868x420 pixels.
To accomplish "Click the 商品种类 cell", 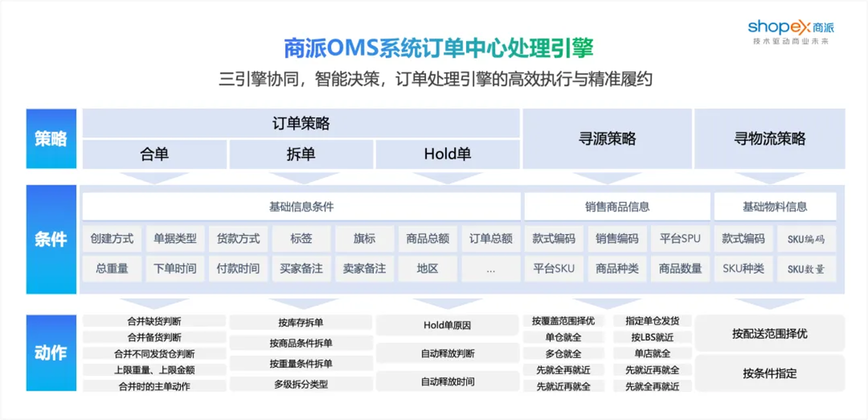I will (617, 269).
